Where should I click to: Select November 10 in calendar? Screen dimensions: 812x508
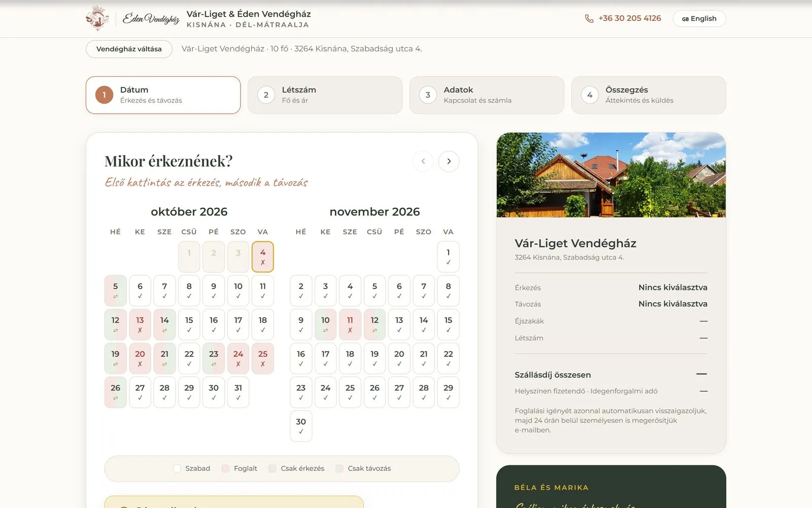[325, 325]
